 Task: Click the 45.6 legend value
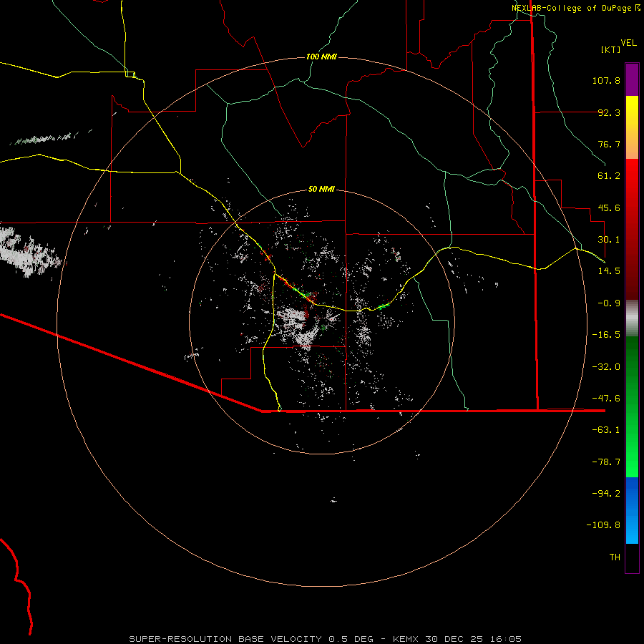[x=609, y=208]
